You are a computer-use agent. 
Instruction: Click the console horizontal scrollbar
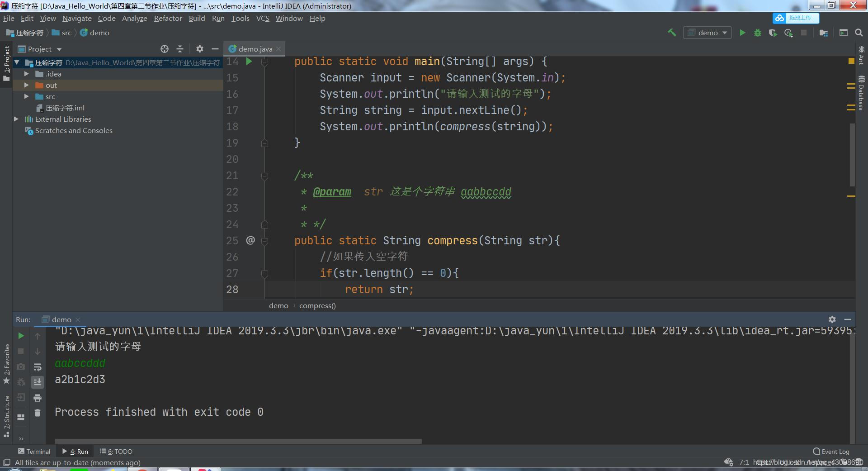coord(238,441)
